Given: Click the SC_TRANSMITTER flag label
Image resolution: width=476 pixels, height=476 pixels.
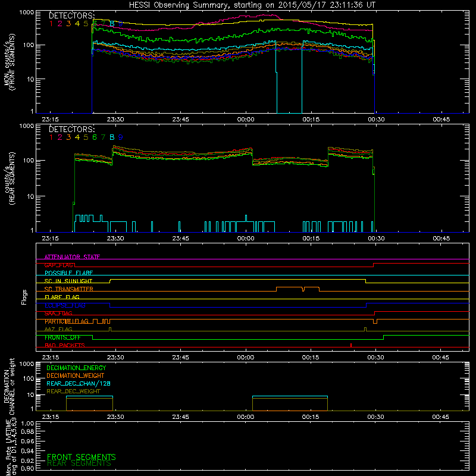Looking at the screenshot, I should tap(69, 289).
